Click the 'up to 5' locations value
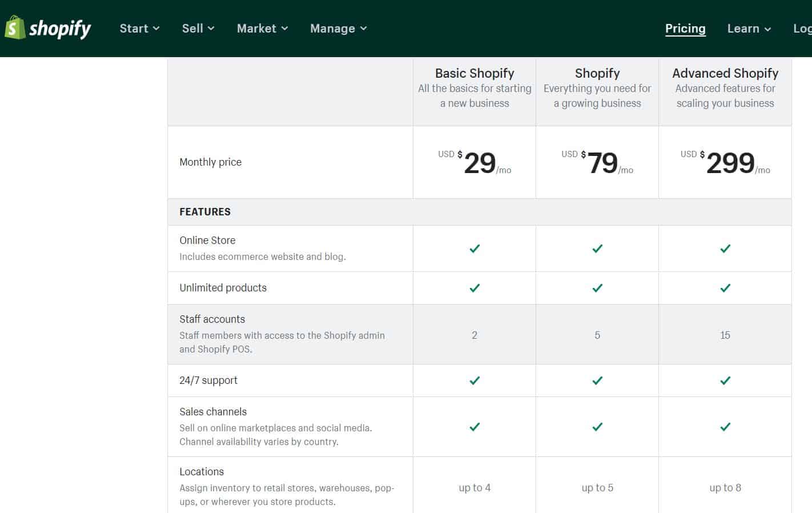Viewport: 812px width, 513px height. (597, 488)
